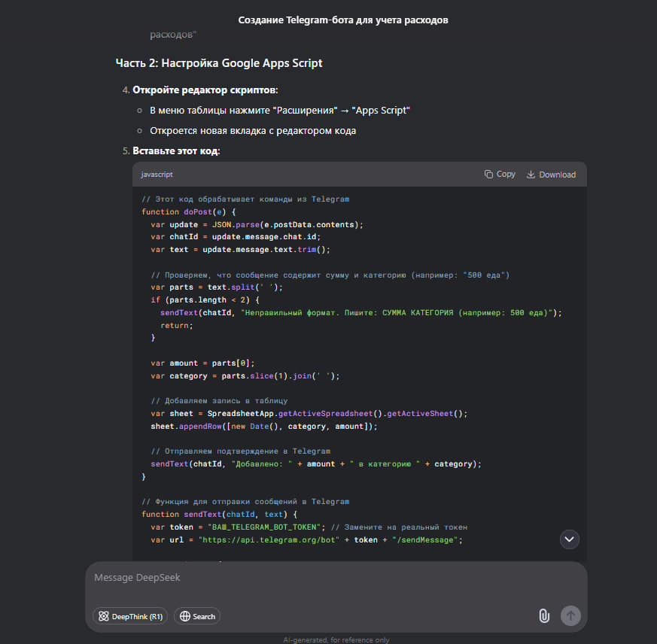Click the line "var parts = text.split(' ');"
657x644 pixels.
(217, 287)
